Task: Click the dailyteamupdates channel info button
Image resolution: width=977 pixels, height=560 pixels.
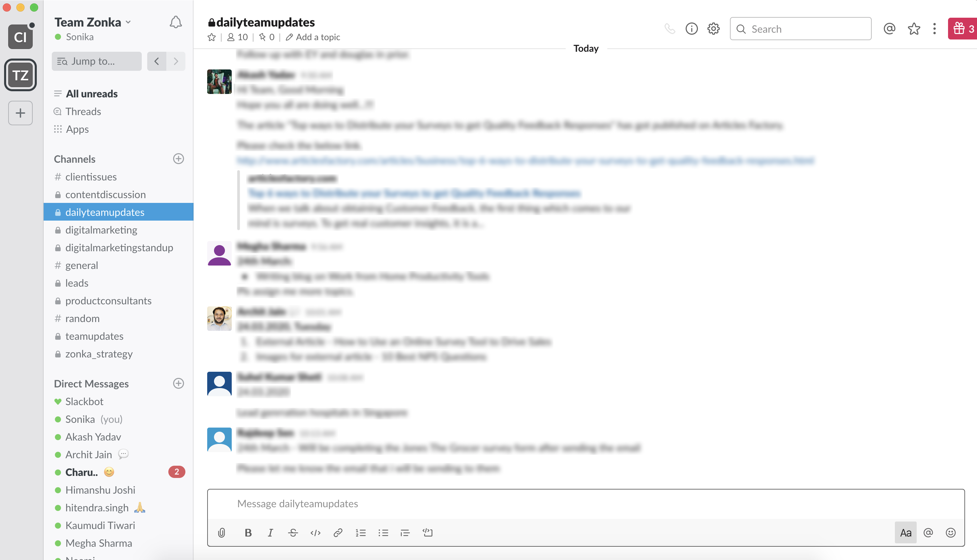Action: (x=692, y=29)
